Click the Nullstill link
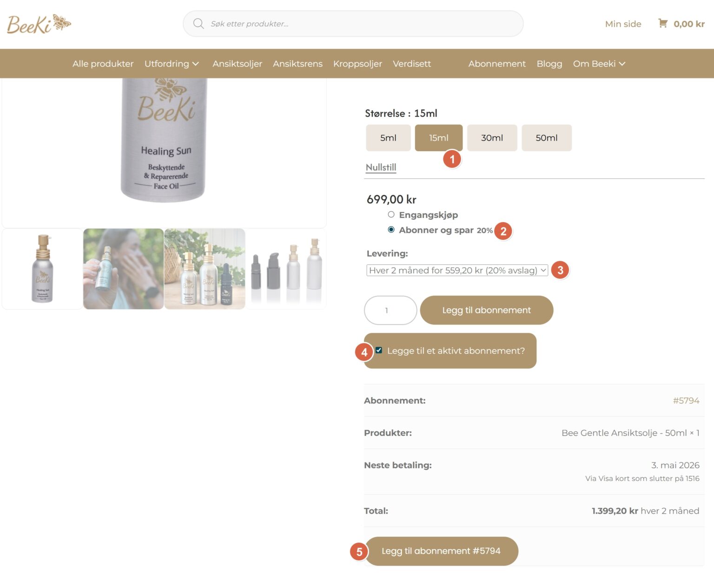The height and width of the screenshot is (588, 714). 381,167
